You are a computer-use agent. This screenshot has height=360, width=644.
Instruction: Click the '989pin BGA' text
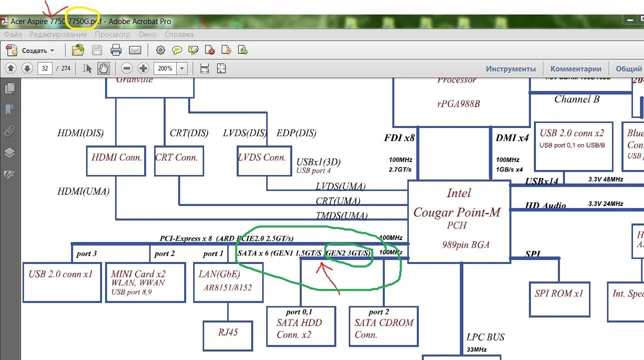(x=465, y=245)
